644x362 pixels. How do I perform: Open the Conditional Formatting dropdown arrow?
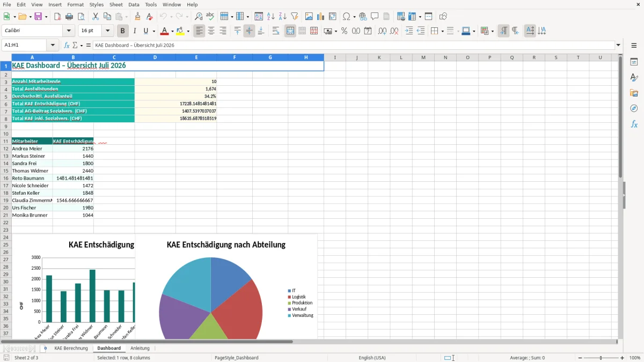pos(493,31)
